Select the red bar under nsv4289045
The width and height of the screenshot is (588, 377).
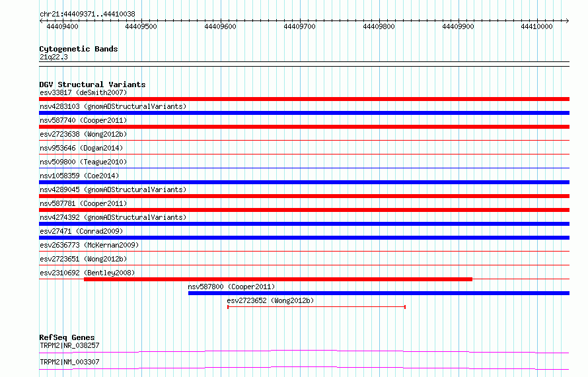[304, 196]
